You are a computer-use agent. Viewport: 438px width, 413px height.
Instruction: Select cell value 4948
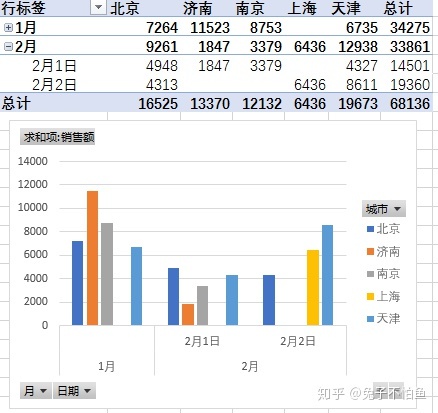point(162,66)
